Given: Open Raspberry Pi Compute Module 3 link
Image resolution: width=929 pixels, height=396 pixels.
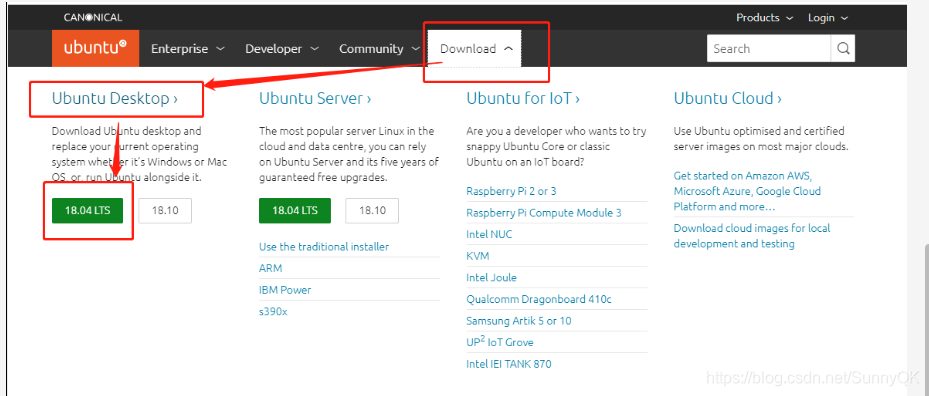Looking at the screenshot, I should click(544, 213).
